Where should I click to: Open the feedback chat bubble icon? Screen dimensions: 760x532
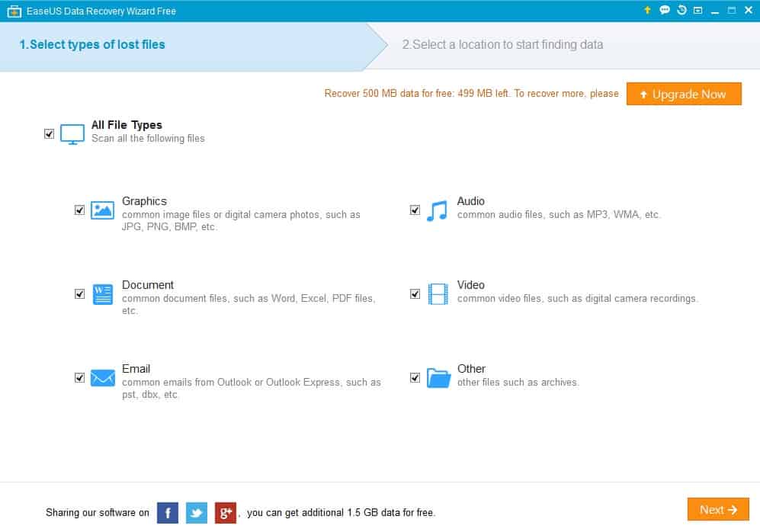pos(665,10)
